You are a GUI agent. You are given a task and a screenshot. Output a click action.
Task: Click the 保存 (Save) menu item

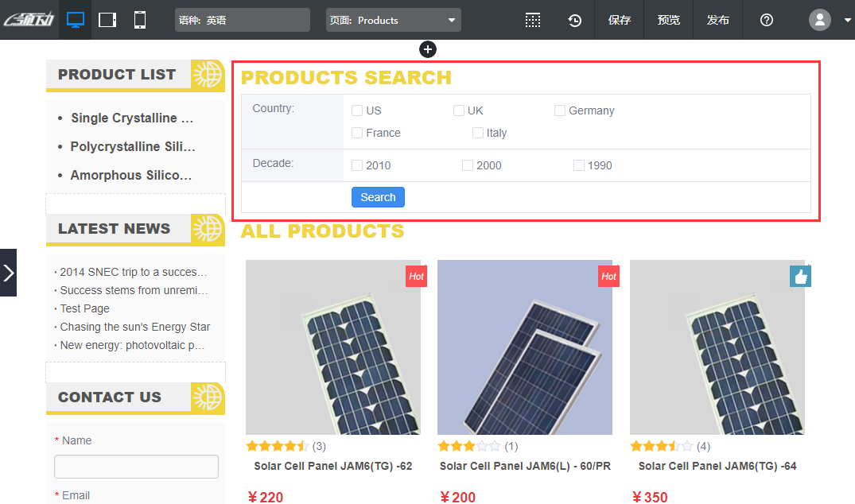click(x=620, y=20)
